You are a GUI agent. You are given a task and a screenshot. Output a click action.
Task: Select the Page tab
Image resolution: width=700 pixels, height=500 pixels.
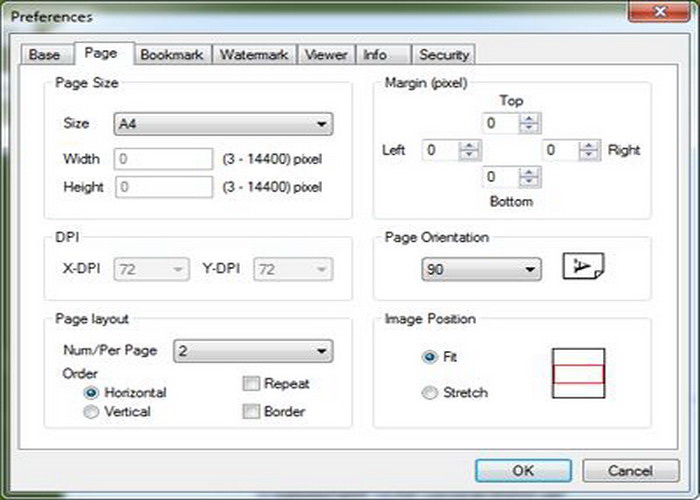click(104, 54)
